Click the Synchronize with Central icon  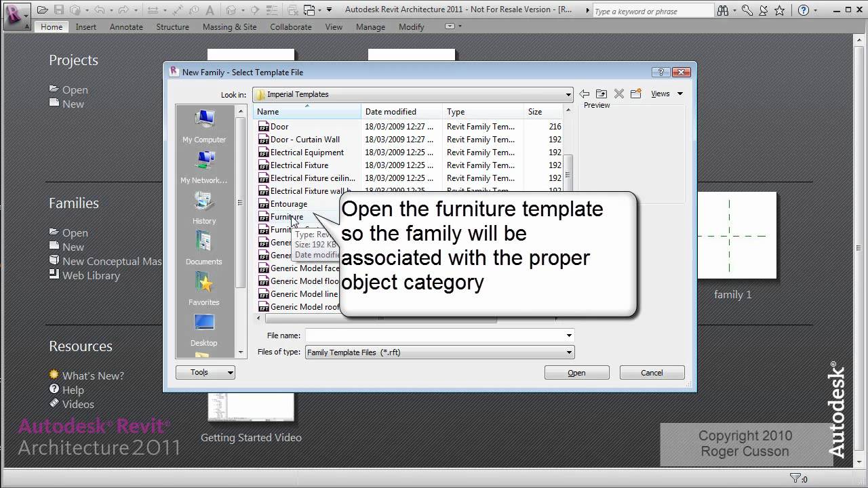point(75,10)
